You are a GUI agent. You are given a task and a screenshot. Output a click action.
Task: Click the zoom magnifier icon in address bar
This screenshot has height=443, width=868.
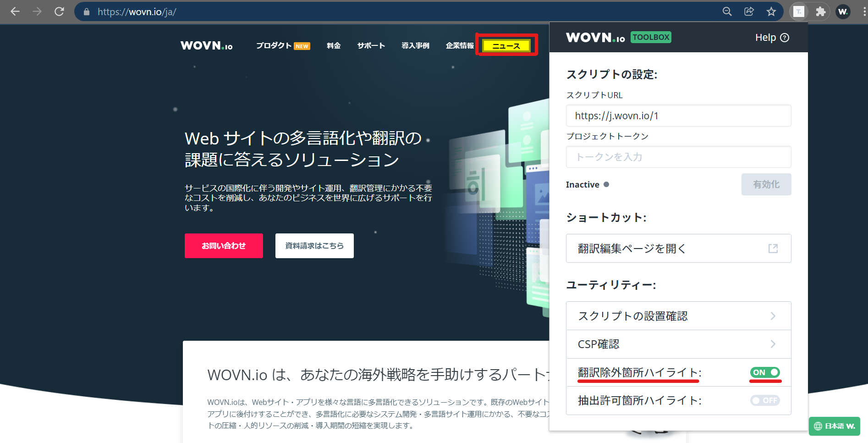click(x=727, y=11)
